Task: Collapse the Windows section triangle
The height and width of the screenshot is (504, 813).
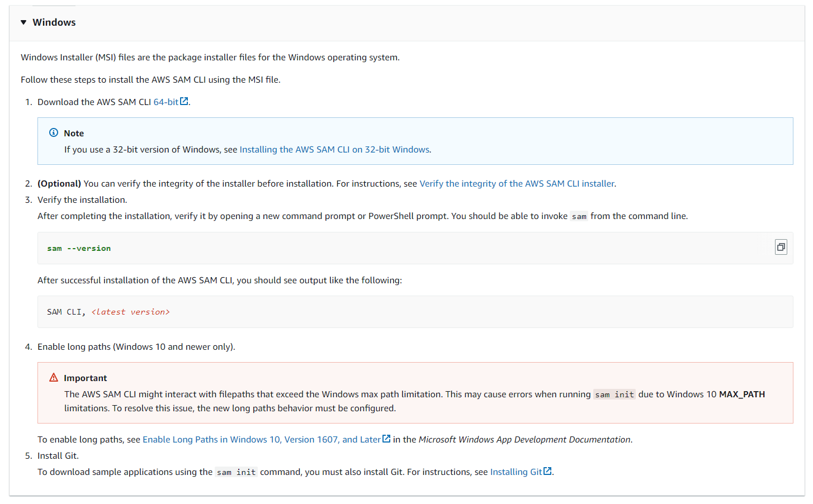Action: click(23, 22)
